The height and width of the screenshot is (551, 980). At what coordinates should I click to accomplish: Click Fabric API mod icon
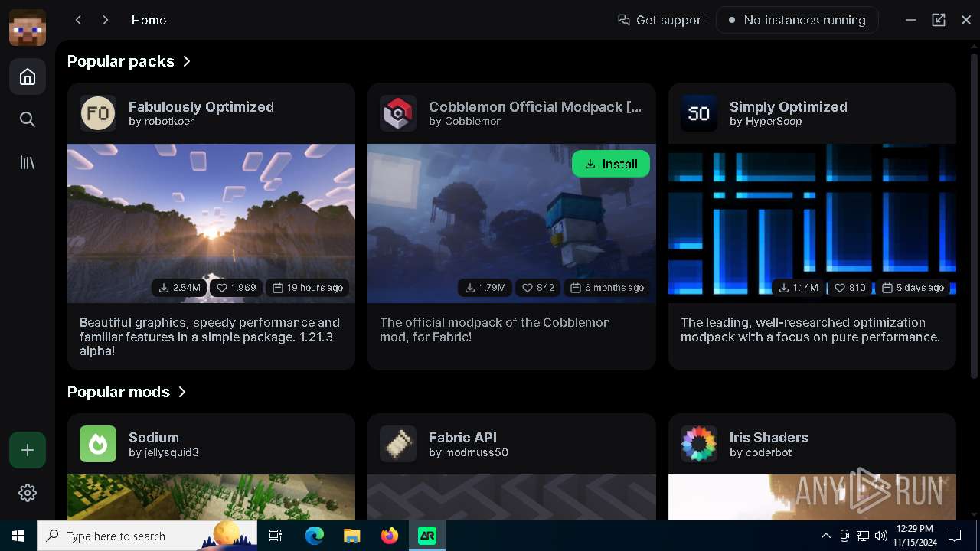(398, 444)
